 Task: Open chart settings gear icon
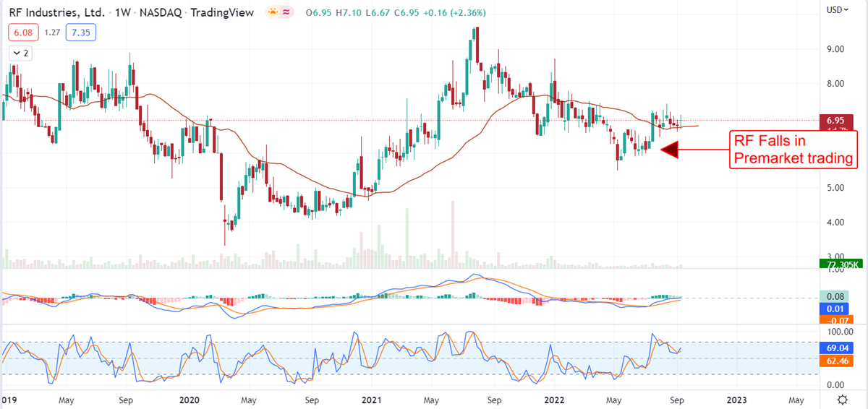click(843, 400)
